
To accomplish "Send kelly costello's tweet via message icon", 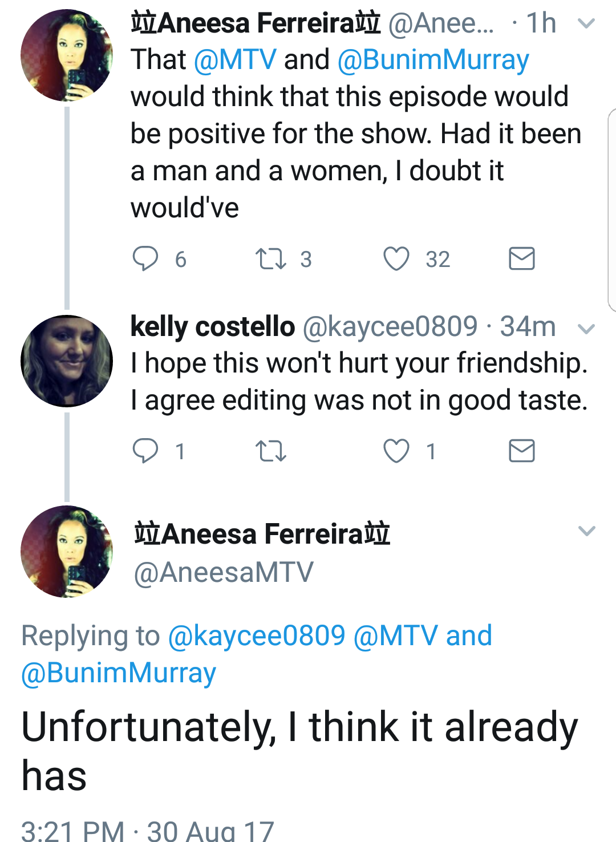I will pos(521,451).
